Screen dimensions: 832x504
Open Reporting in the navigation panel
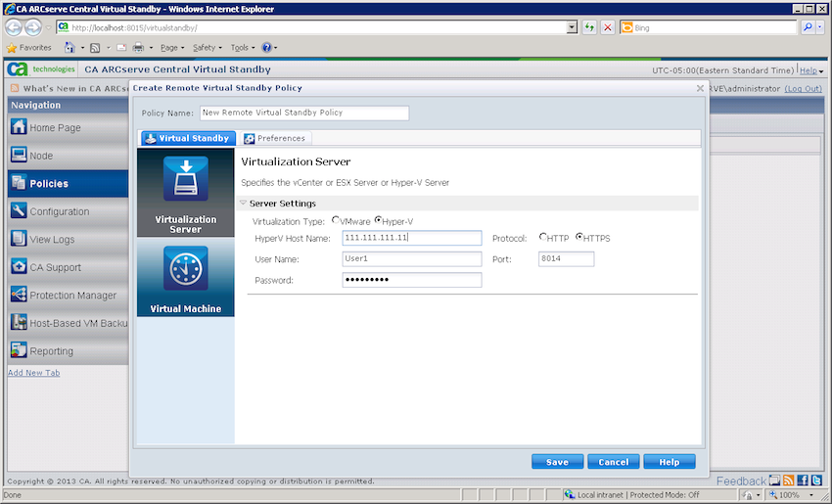[68, 350]
